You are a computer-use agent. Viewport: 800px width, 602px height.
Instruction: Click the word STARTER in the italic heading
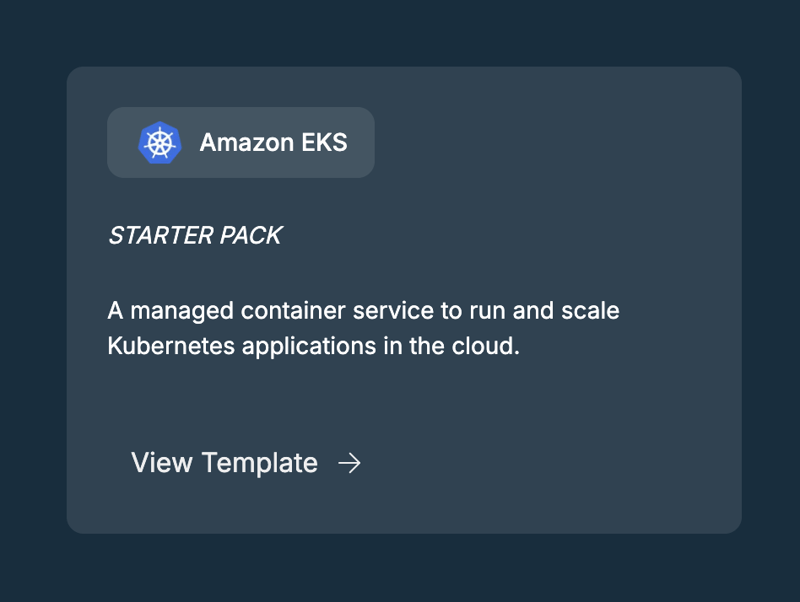pyautogui.click(x=161, y=236)
